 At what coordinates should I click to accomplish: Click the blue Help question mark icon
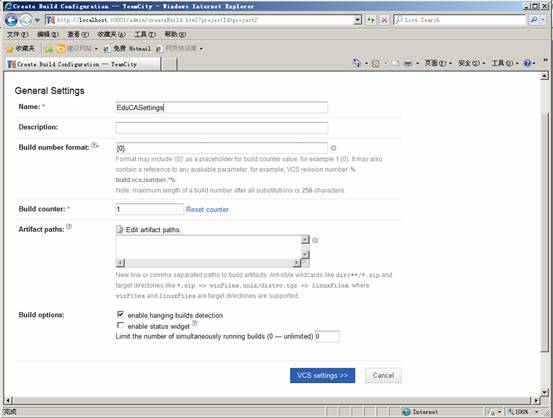[528, 63]
